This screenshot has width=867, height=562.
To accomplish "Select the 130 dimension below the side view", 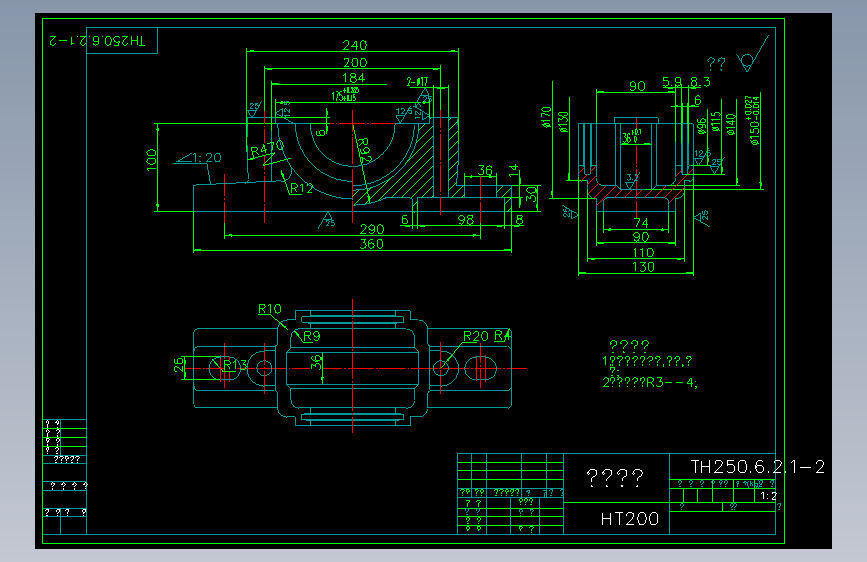I will (643, 267).
